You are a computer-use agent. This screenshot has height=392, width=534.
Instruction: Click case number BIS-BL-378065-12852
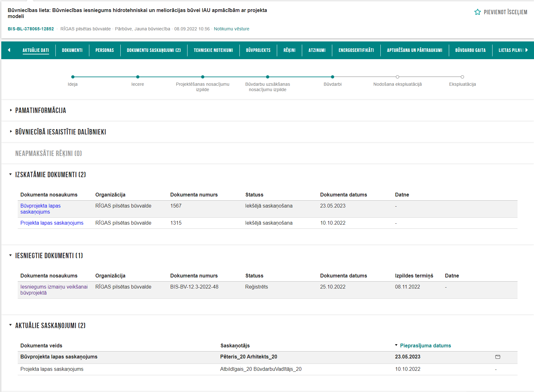[31, 29]
